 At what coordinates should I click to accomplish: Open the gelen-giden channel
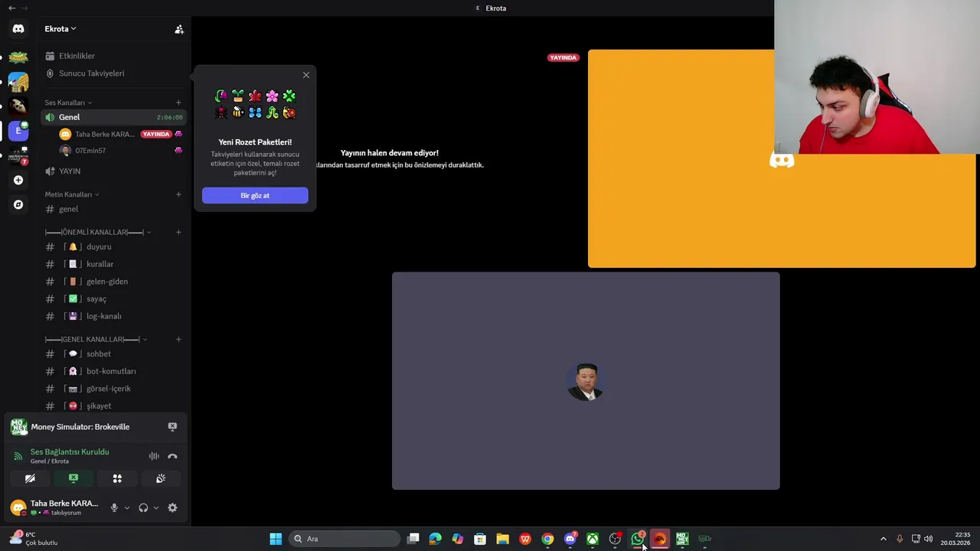113,282
